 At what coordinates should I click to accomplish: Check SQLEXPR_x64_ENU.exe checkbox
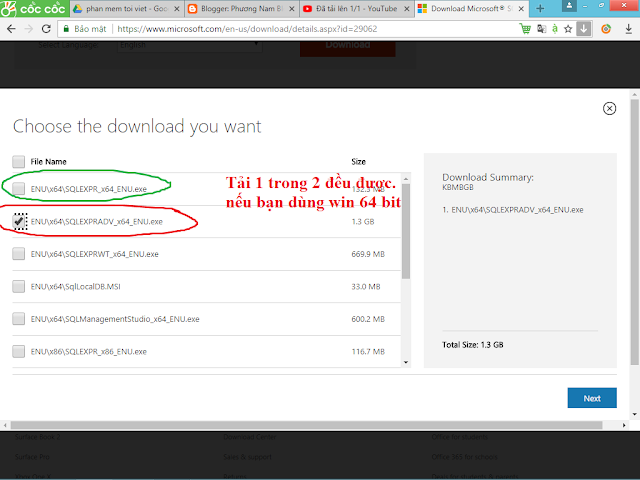[x=18, y=189]
